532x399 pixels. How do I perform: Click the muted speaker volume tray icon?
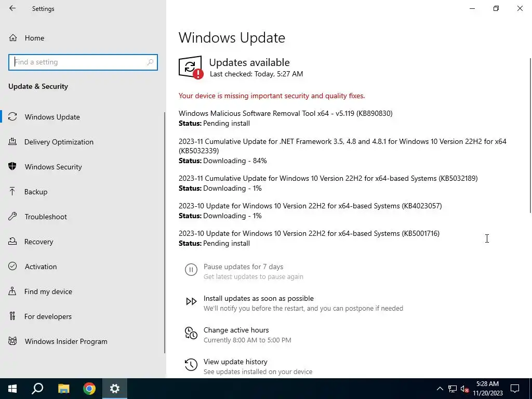click(x=465, y=389)
